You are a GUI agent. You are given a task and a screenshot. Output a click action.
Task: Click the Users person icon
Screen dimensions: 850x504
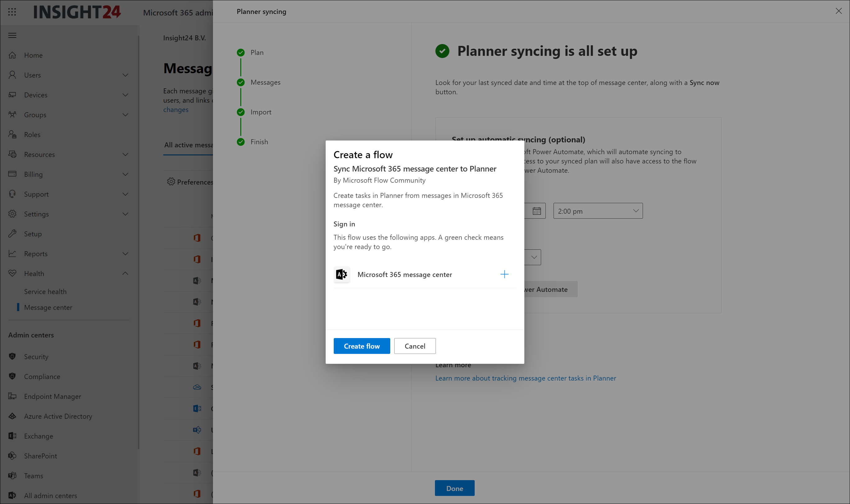[x=12, y=75]
